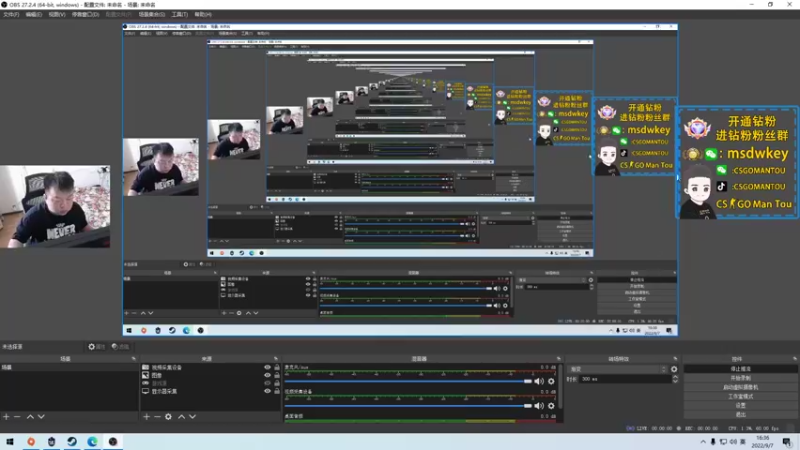800x450 pixels.
Task: Toggle the lock on the 游戏源 source
Action: [277, 383]
